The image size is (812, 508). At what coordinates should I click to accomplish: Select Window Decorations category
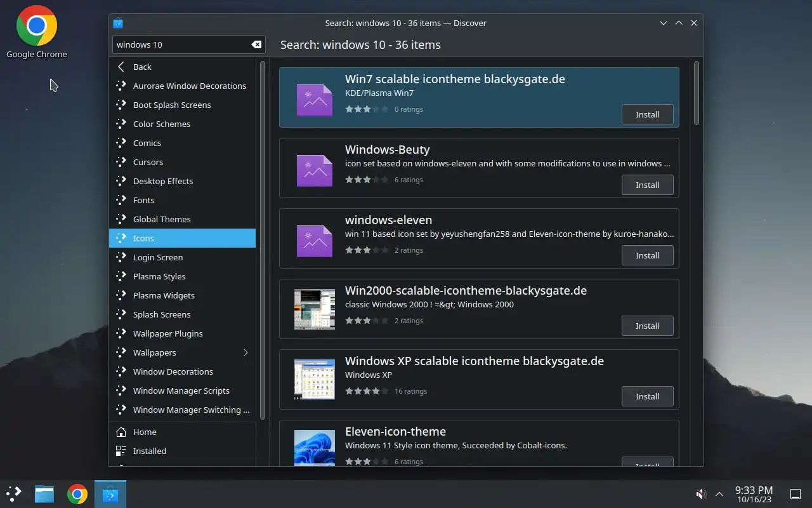tap(183, 371)
